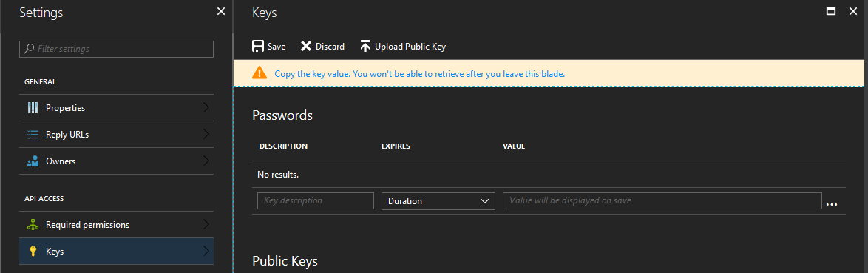Click the Value will be displayed field

(x=662, y=201)
